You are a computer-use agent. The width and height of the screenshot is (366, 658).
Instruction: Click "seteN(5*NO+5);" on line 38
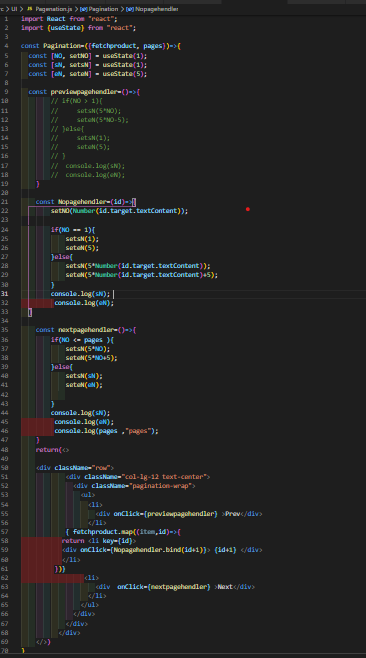tap(92, 358)
